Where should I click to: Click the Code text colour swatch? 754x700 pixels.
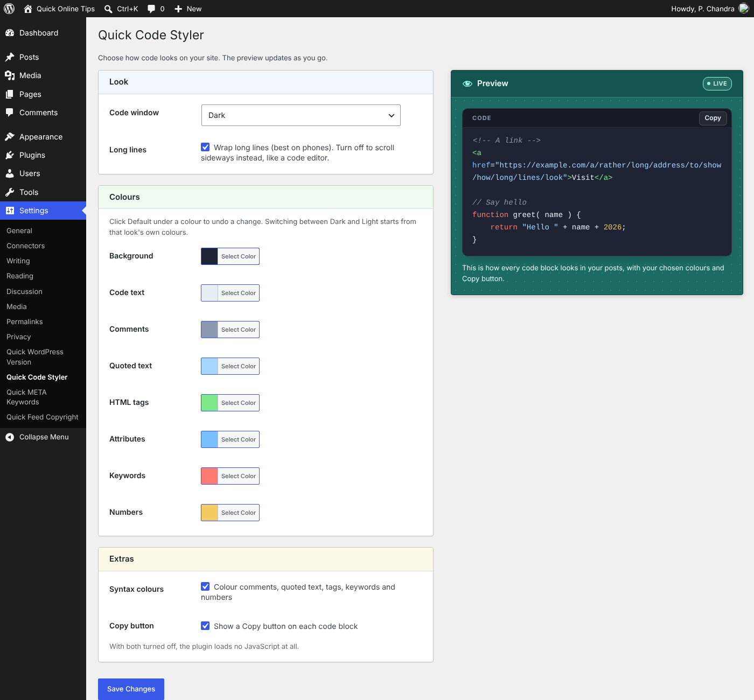[210, 293]
